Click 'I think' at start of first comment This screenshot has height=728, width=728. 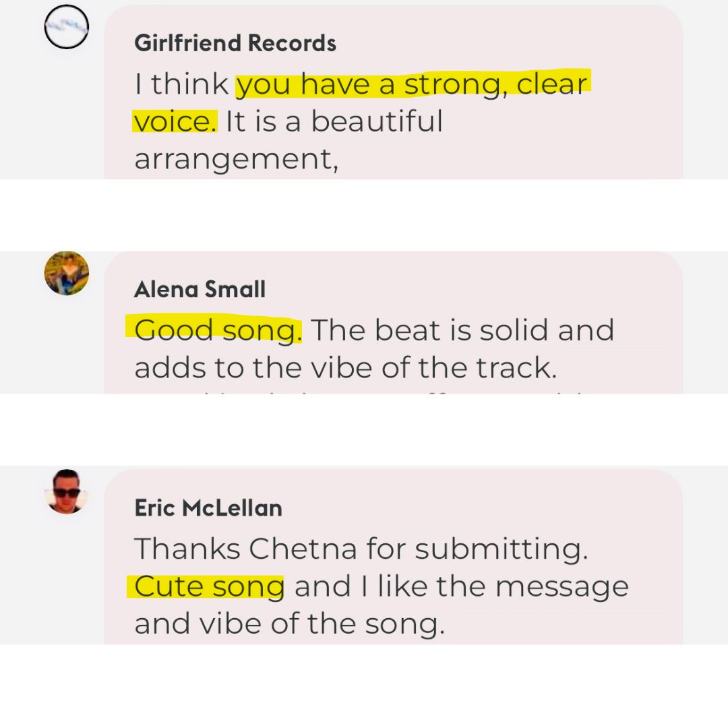coord(181,84)
